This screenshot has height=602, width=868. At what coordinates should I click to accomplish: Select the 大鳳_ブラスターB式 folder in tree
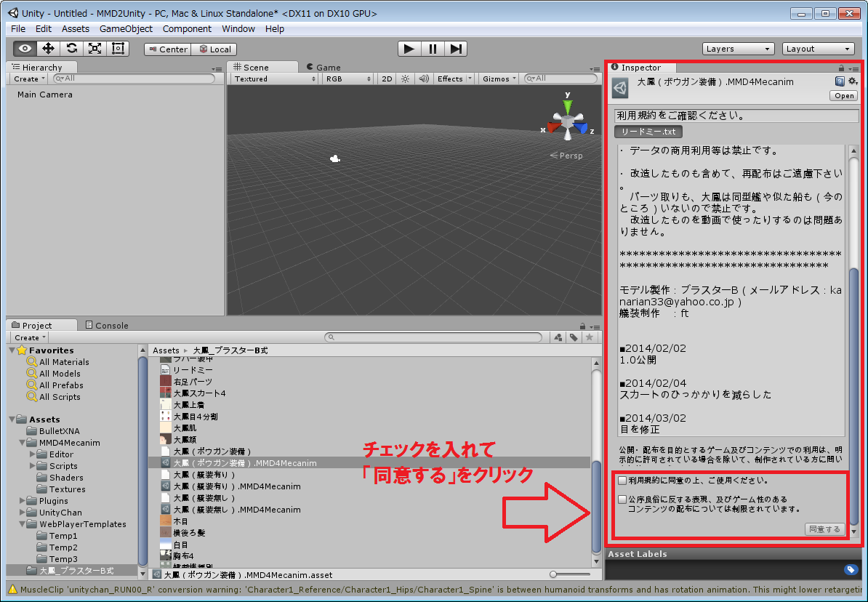(x=71, y=571)
